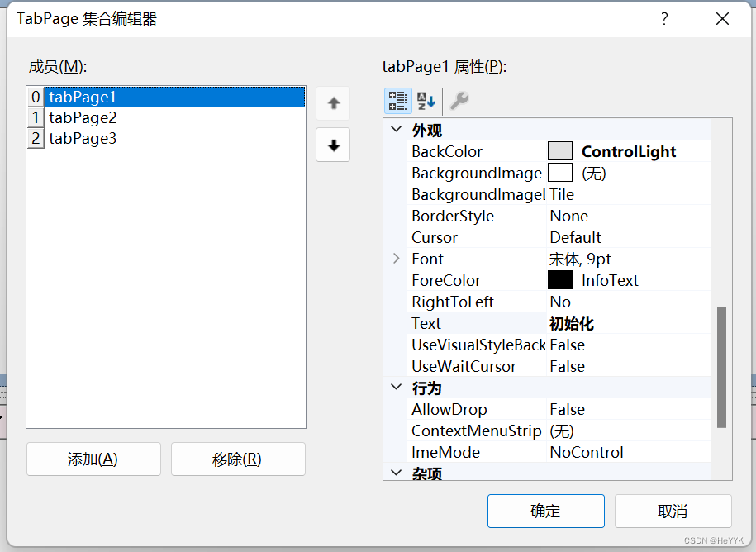756x552 pixels.
Task: Click the 添加(A) button
Action: coord(93,459)
